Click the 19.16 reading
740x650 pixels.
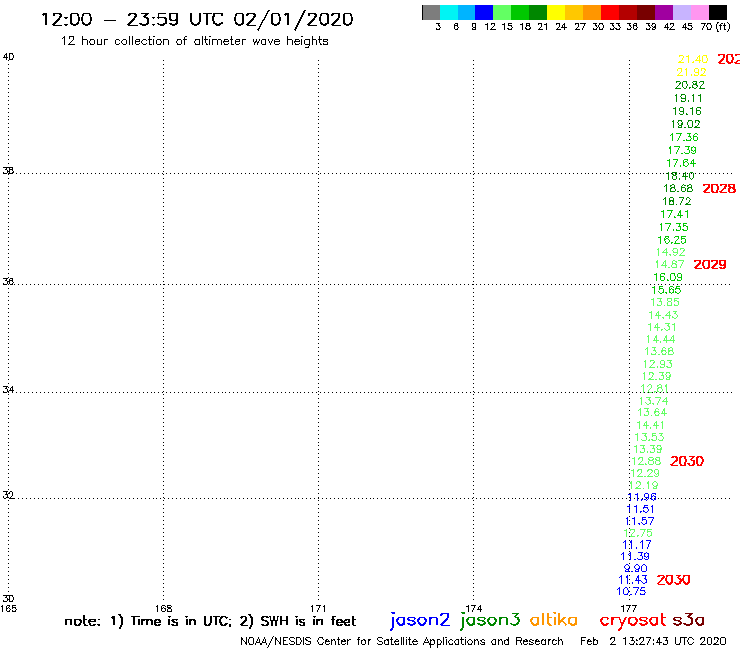(687, 111)
